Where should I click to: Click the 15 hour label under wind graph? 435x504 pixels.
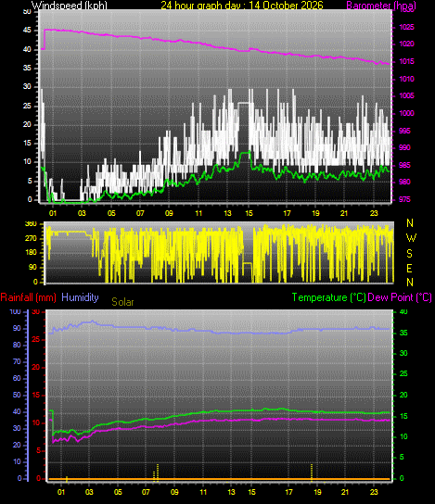[x=249, y=213]
